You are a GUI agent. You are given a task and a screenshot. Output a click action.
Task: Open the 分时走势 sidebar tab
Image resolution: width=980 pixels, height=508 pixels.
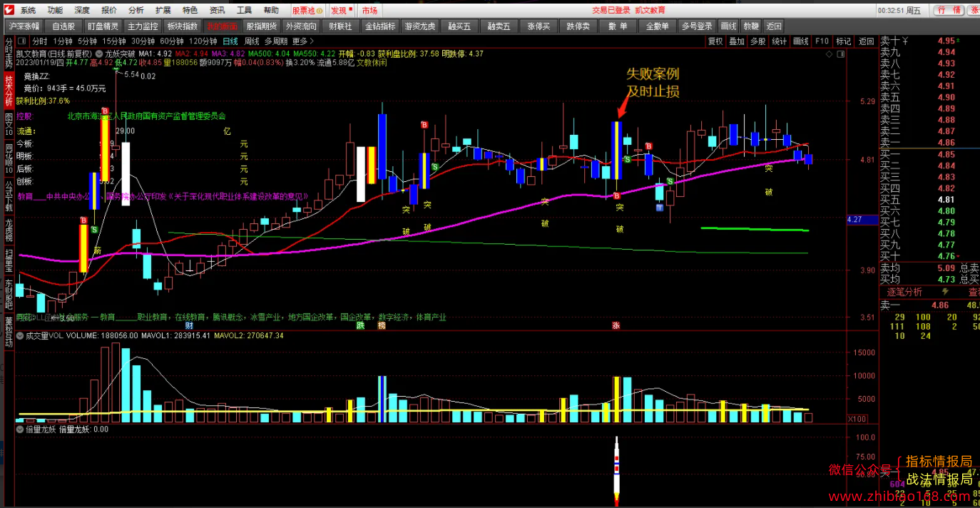pos(9,53)
